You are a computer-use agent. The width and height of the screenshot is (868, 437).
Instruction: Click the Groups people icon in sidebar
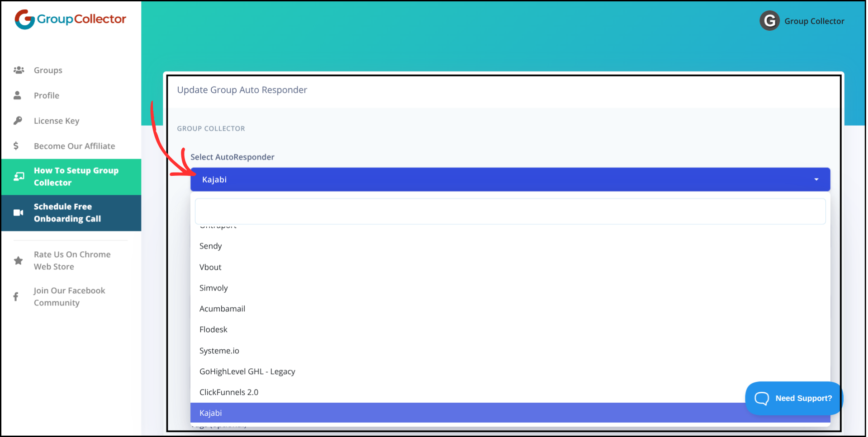click(18, 70)
